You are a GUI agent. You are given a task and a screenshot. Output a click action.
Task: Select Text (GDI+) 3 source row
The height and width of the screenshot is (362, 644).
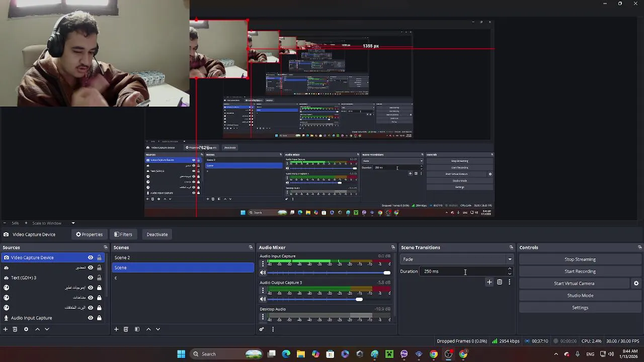(x=52, y=278)
